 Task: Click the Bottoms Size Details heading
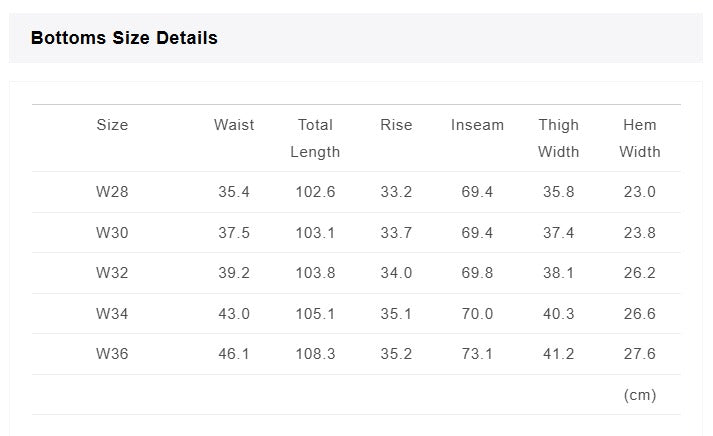tap(124, 38)
